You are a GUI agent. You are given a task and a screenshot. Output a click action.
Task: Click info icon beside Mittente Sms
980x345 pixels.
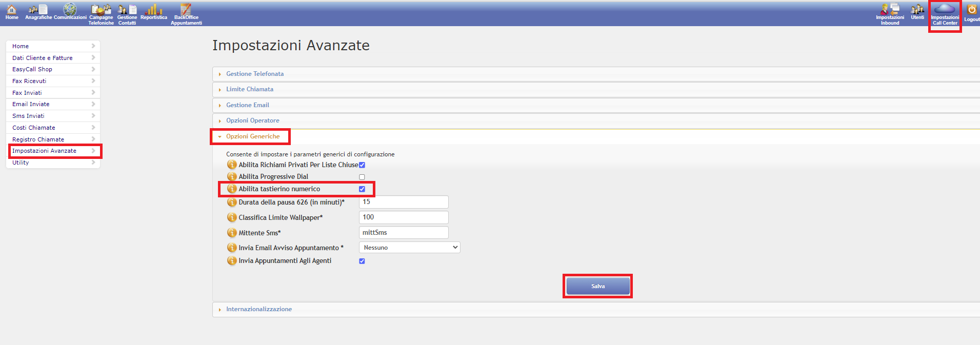pos(232,233)
